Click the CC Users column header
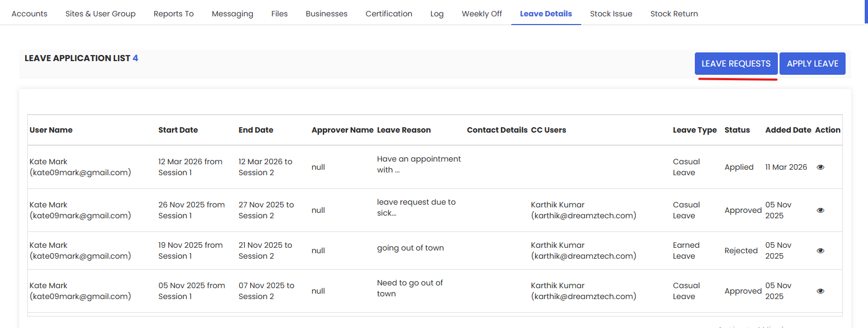Screen dimensions: 868x328 coord(548,130)
